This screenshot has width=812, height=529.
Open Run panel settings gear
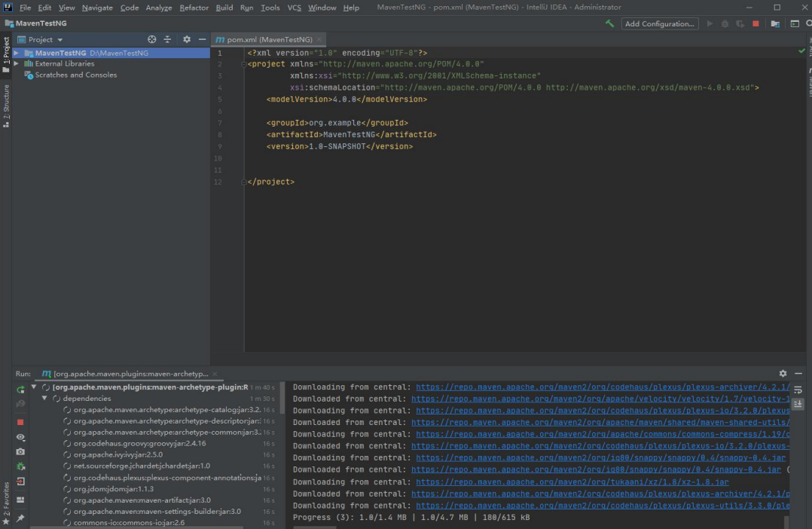783,373
